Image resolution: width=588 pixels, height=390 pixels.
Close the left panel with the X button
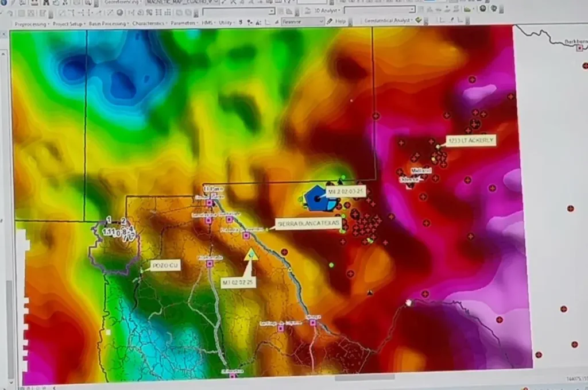click(4, 35)
